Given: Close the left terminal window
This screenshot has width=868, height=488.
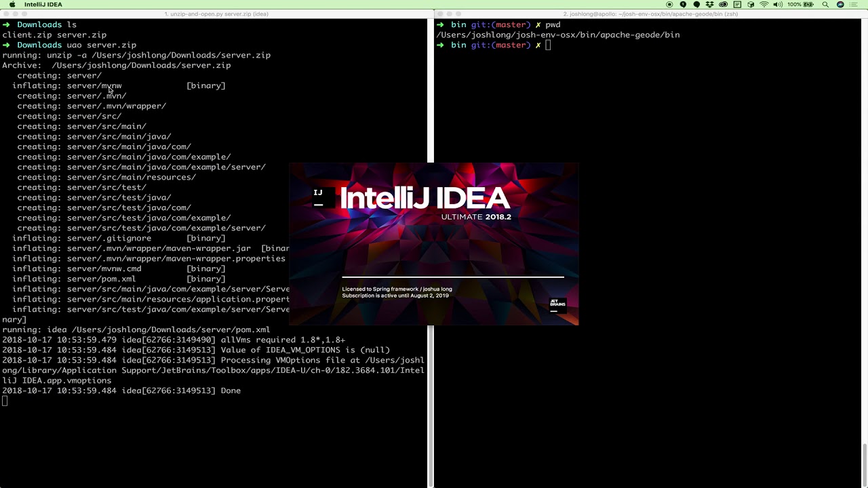Looking at the screenshot, I should point(5,14).
